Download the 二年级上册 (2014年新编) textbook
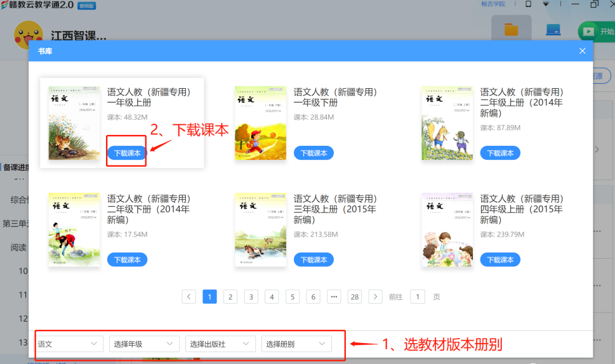Screen dimensions: 615x364 tap(500, 153)
